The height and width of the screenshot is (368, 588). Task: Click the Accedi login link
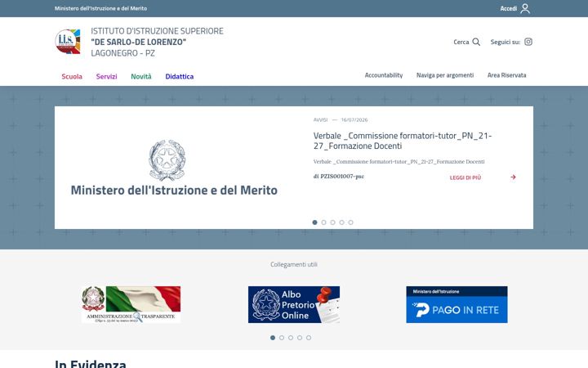coord(509,8)
